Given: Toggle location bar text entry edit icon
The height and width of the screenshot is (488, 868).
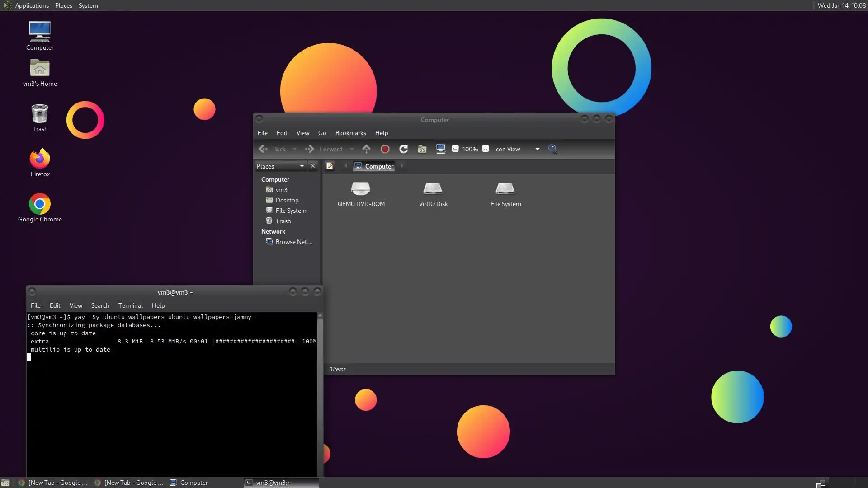Looking at the screenshot, I should click(330, 166).
